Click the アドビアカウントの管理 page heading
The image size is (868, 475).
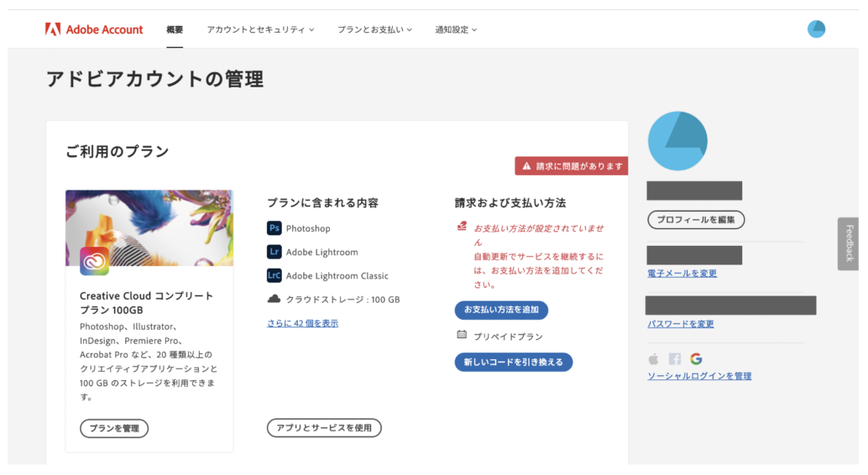[154, 79]
